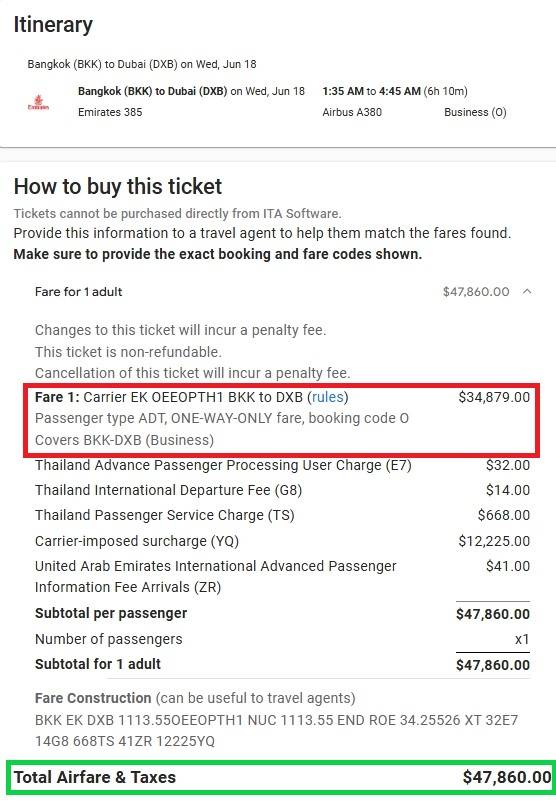
Task: Click the Subtotal per passenger amount
Action: point(493,614)
